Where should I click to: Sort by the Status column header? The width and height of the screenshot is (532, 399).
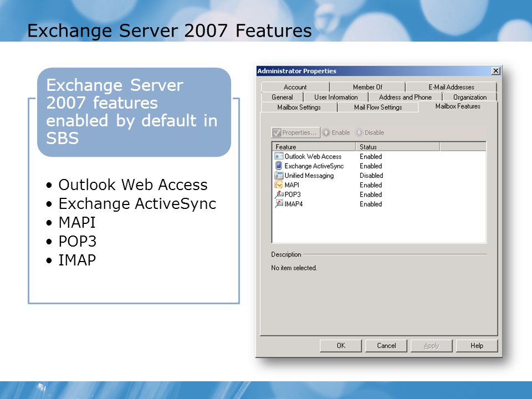click(398, 147)
